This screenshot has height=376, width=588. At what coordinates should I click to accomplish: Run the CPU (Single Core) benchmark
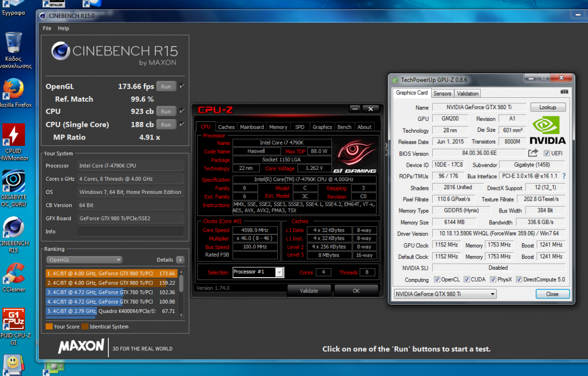(x=166, y=124)
